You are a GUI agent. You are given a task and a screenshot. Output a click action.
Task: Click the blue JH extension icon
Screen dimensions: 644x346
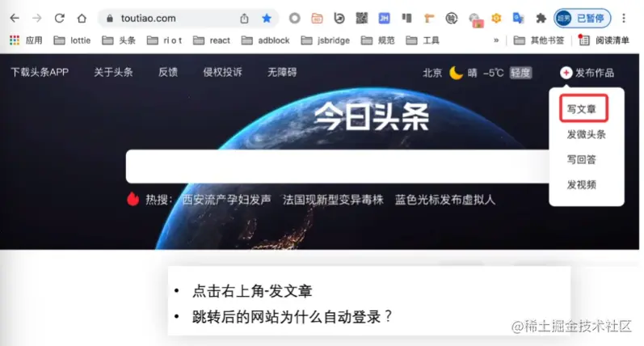coord(384,18)
